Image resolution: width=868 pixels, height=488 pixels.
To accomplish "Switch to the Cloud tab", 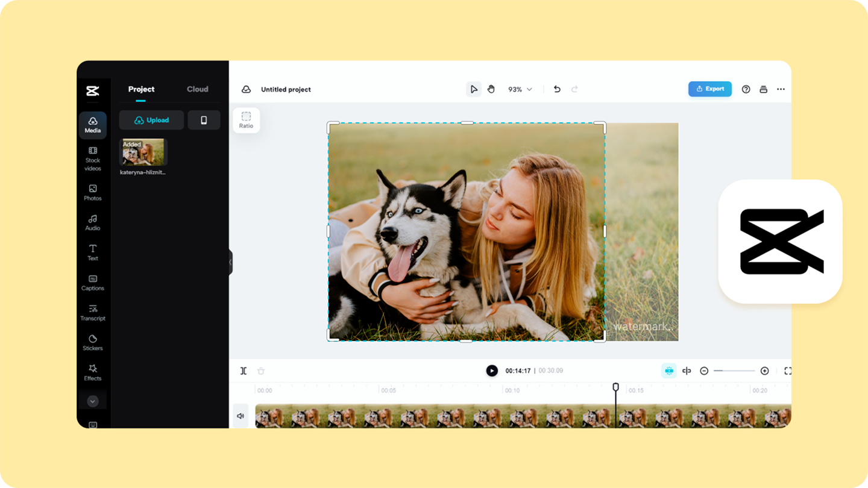I will (x=198, y=89).
